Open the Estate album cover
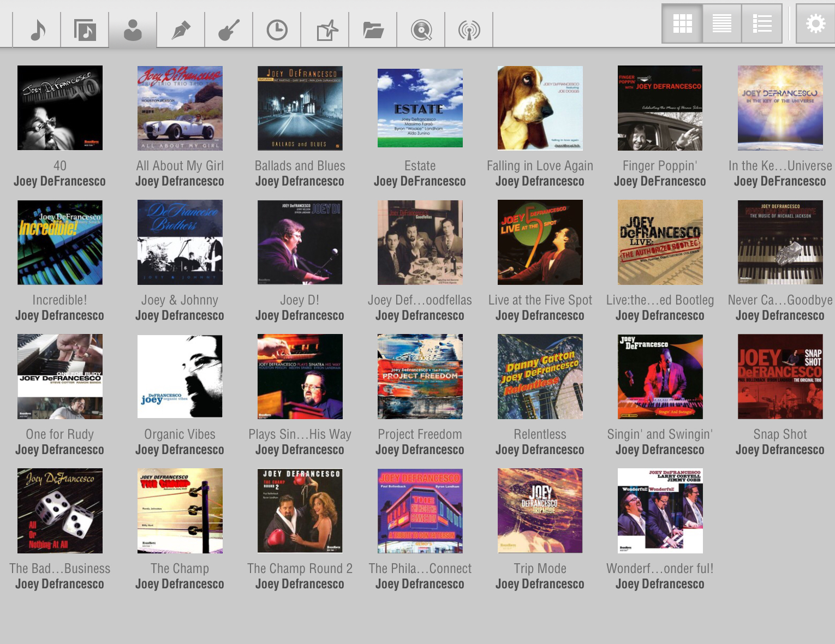The image size is (835, 644). click(x=420, y=108)
